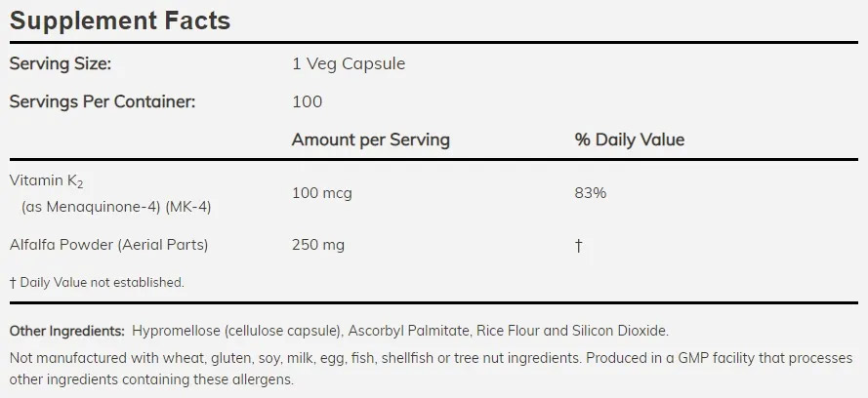Select the servings count of 100
868x398 pixels.
[307, 101]
